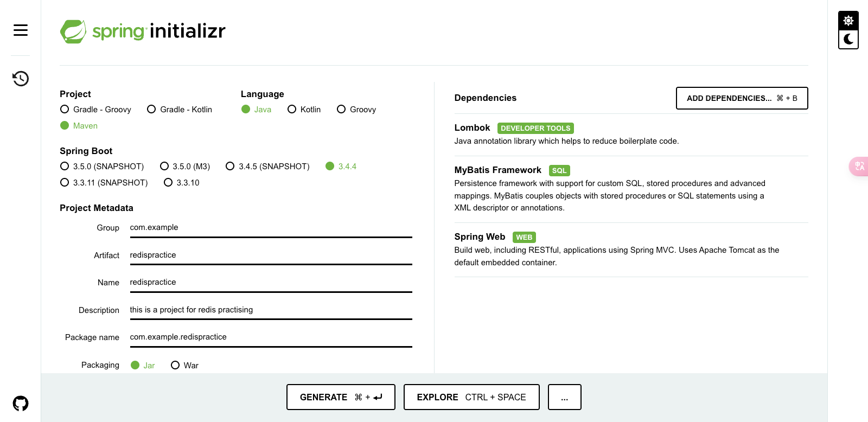Click the Spring Initializr logo
The width and height of the screenshot is (868, 422).
click(143, 31)
